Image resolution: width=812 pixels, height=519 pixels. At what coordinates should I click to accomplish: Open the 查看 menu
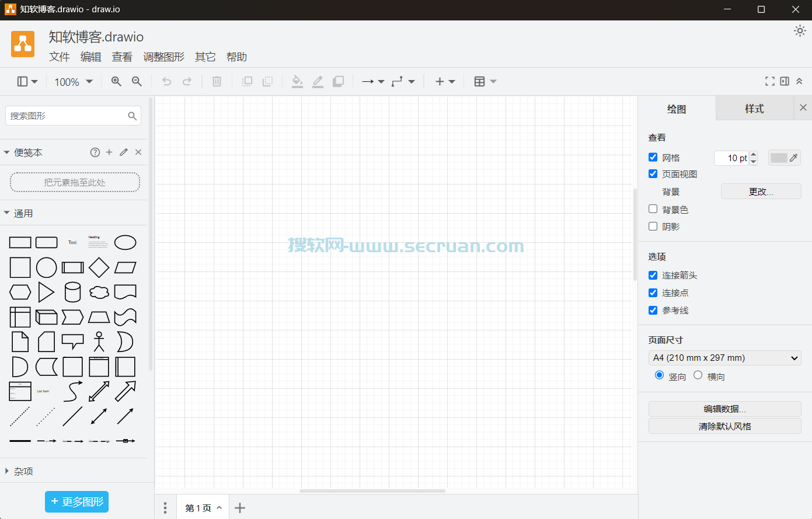[122, 57]
